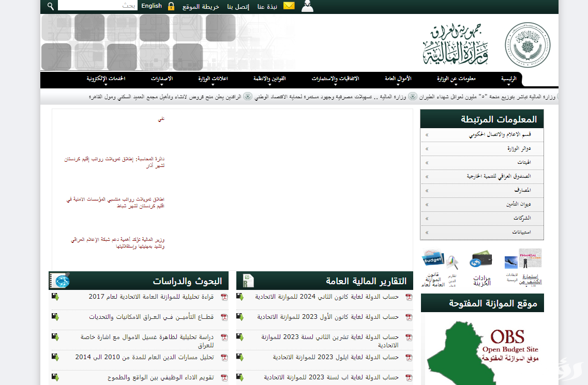Download كانون الثاني 2024 report via green arrow
588x385 pixels.
[240, 297]
